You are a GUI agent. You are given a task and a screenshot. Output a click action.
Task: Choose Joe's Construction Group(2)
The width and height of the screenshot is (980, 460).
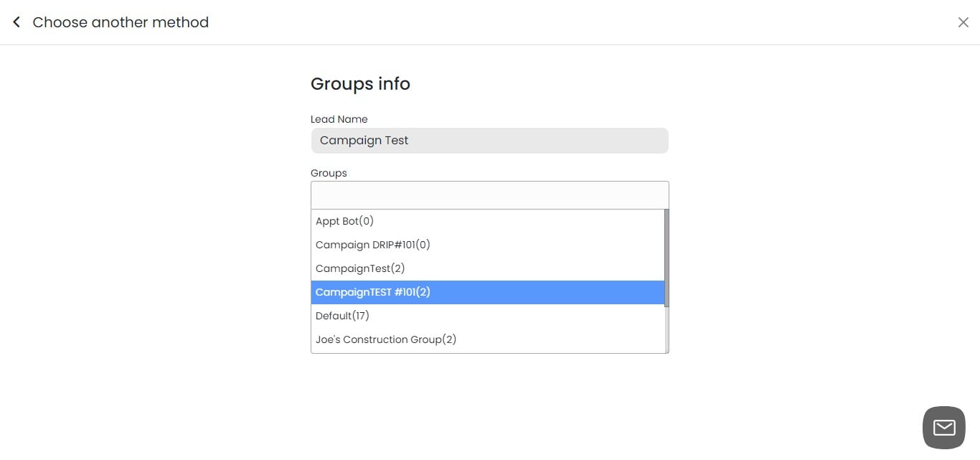point(385,339)
